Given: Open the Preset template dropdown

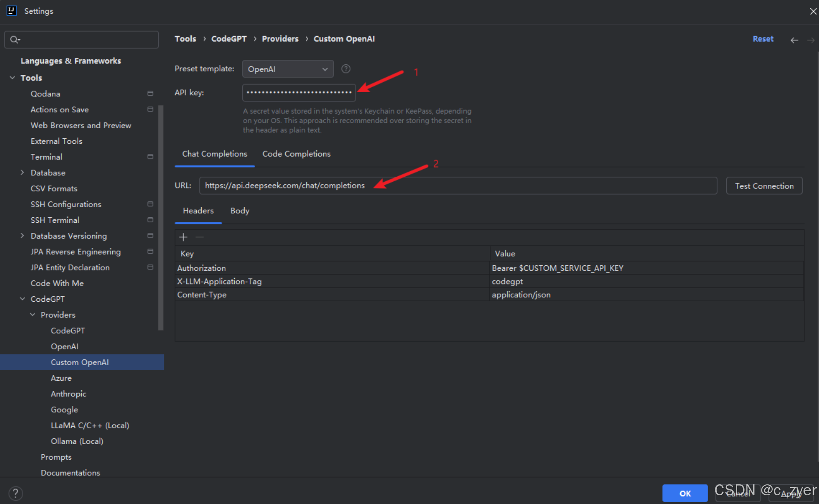Looking at the screenshot, I should tap(288, 69).
